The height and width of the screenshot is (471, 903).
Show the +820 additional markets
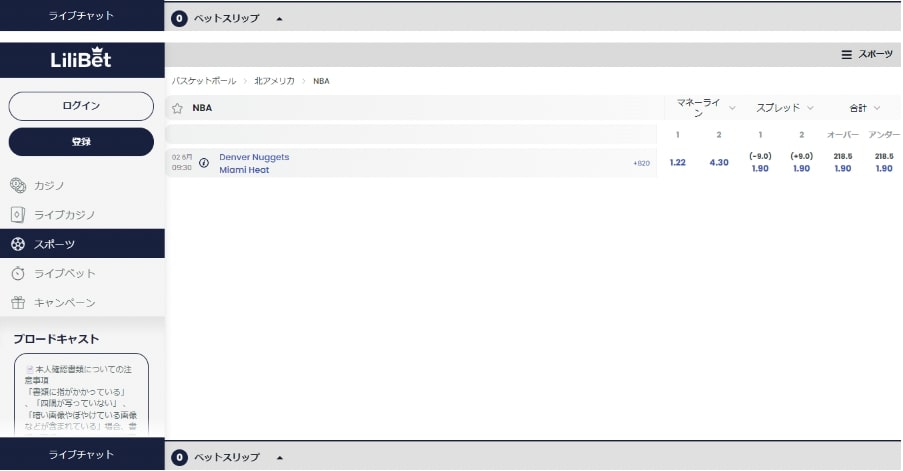[x=642, y=164]
